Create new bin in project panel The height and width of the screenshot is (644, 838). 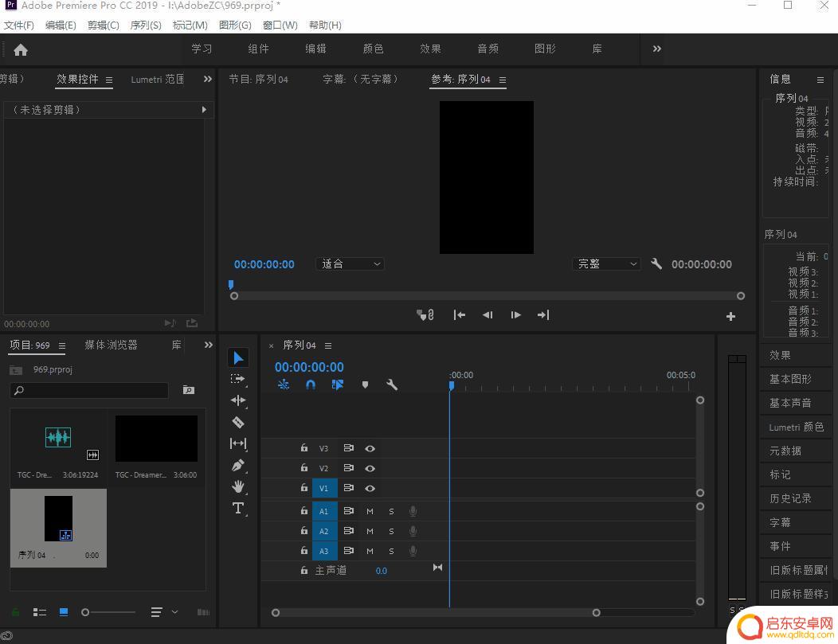click(x=189, y=390)
